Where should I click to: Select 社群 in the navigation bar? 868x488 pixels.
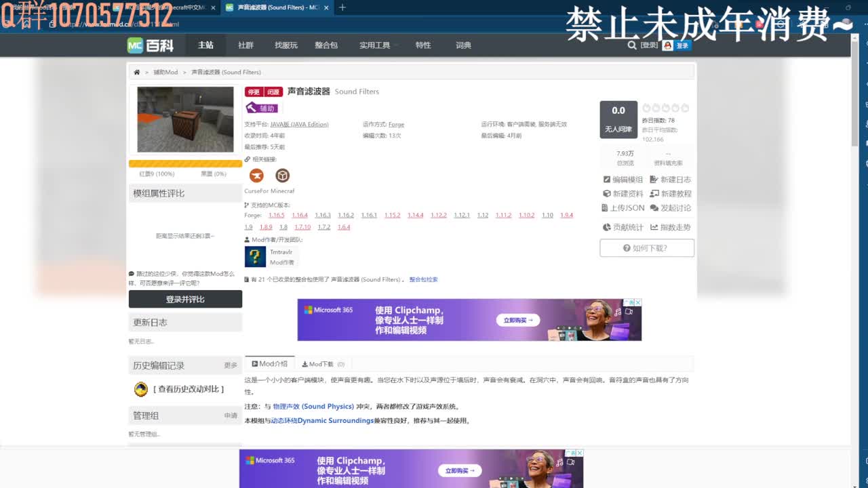pos(245,45)
